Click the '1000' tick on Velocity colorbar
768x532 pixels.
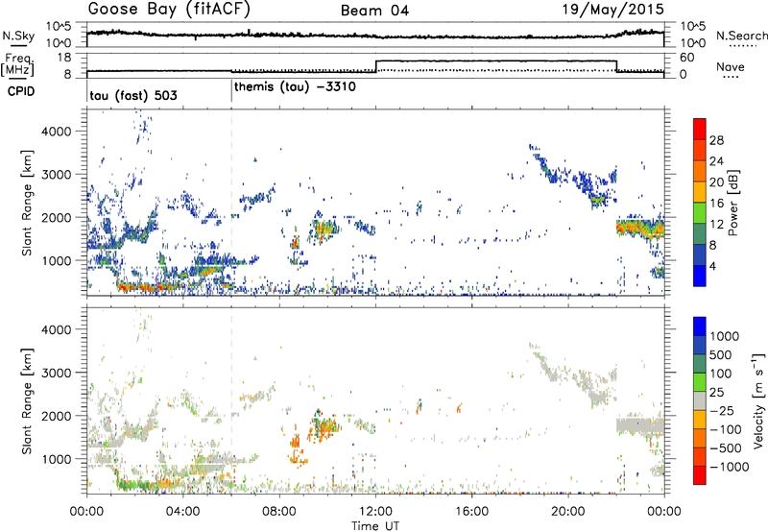724,336
